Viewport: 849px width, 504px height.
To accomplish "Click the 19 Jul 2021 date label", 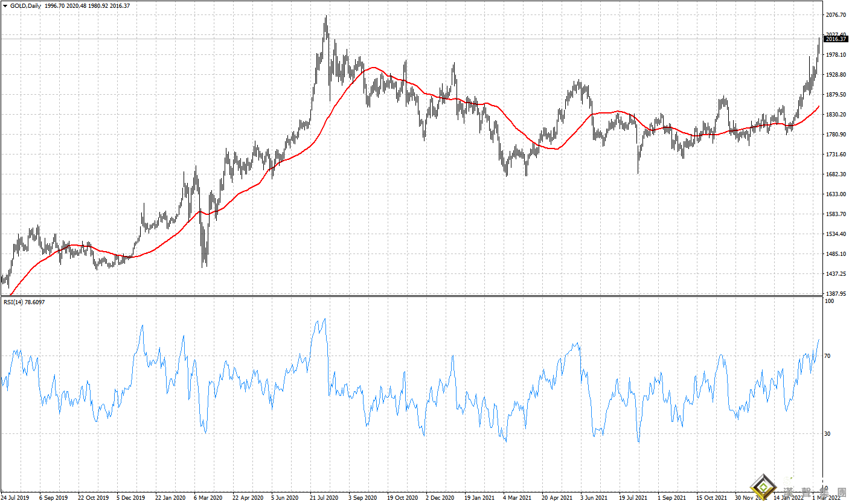I will [632, 498].
